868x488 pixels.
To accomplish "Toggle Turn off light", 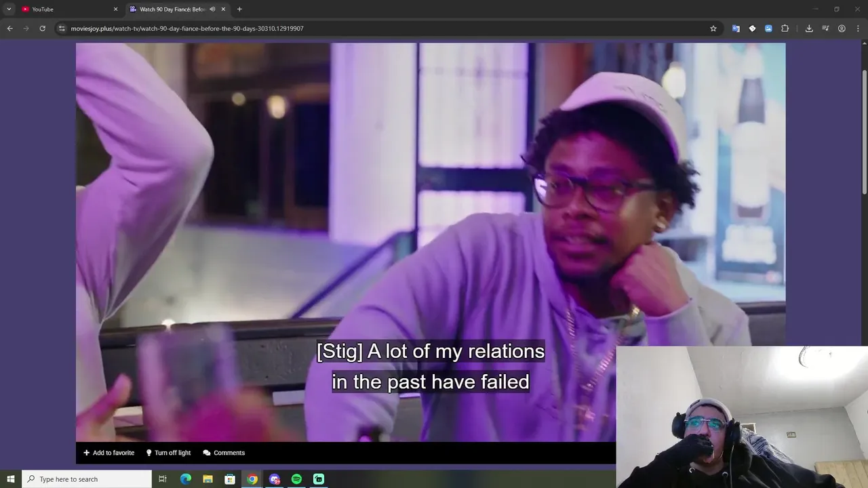I will [x=168, y=453].
